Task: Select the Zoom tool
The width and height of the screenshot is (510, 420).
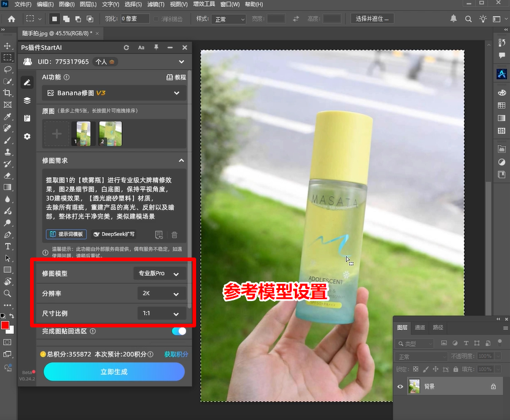Action: [7, 294]
